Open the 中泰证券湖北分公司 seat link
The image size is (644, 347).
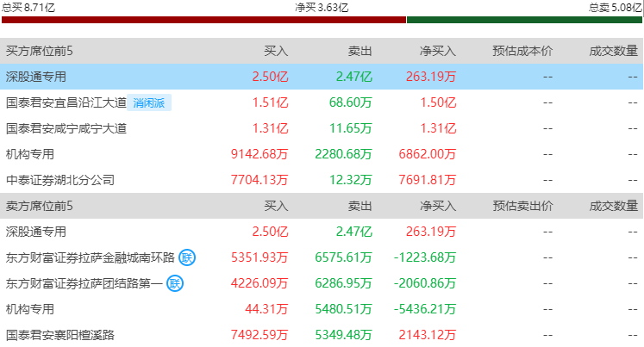(59, 181)
